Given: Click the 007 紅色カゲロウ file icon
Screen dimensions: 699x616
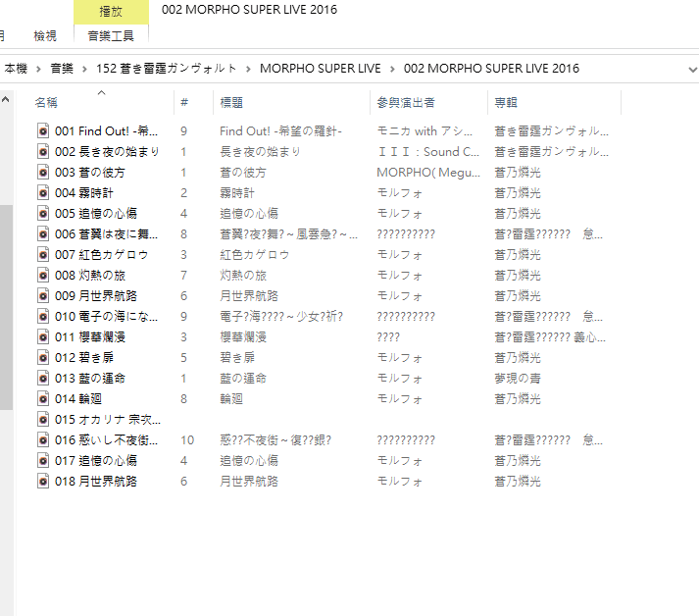Looking at the screenshot, I should (x=43, y=254).
